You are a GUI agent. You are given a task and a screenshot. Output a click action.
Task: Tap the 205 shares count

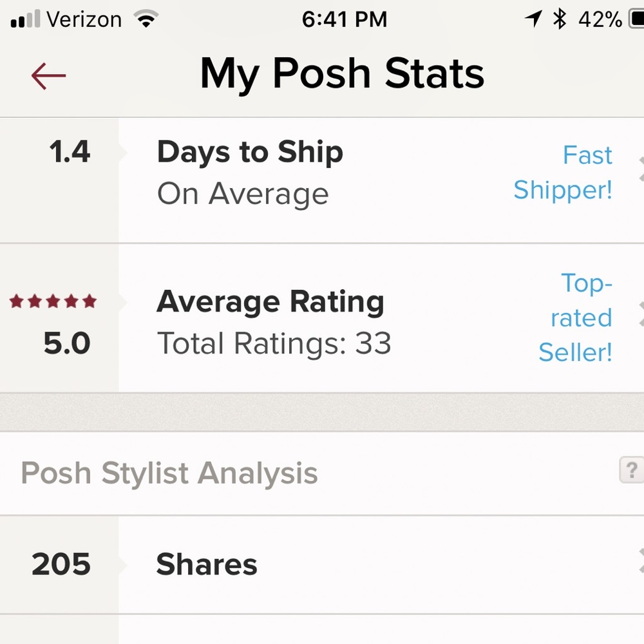61,565
